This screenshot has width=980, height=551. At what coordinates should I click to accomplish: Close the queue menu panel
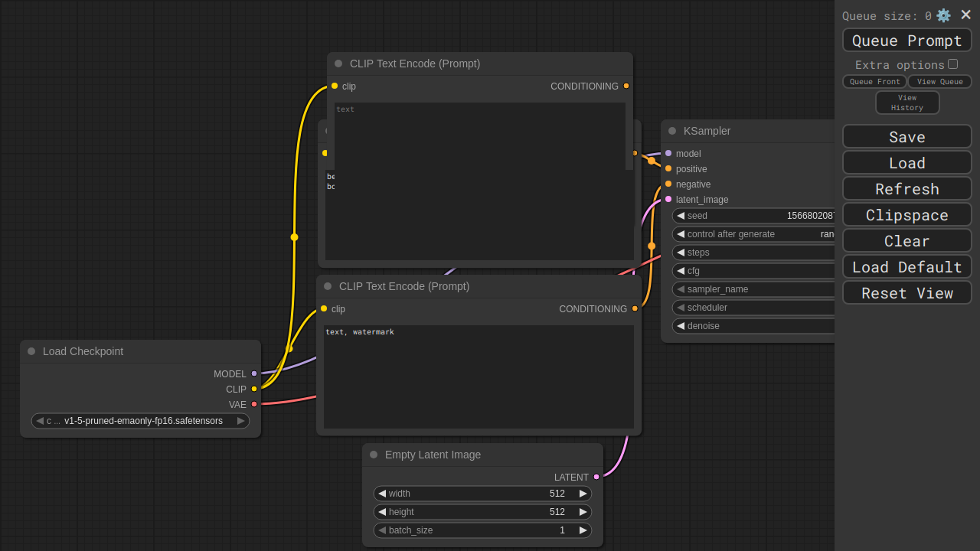[x=965, y=15]
